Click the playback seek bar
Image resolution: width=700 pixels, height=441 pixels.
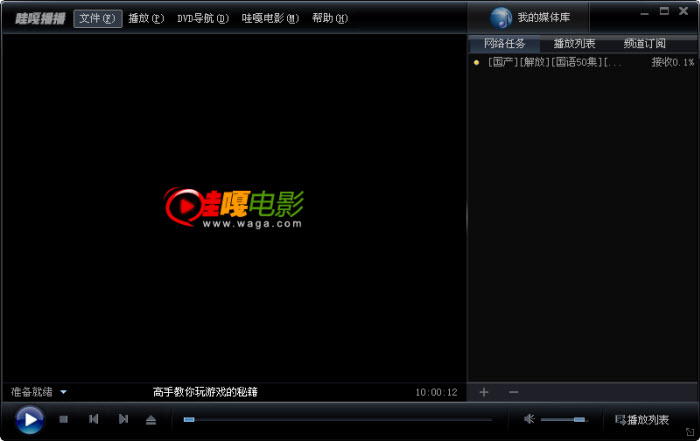click(338, 420)
